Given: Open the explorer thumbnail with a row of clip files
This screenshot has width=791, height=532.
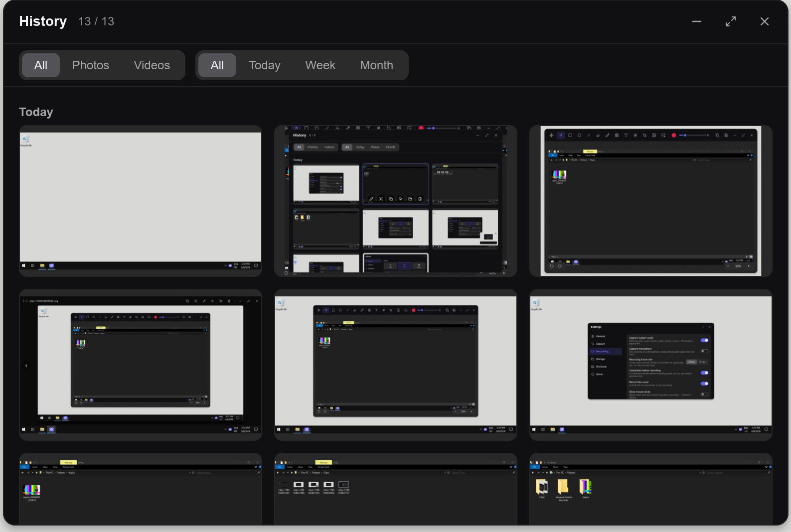Looking at the screenshot, I should (x=396, y=489).
